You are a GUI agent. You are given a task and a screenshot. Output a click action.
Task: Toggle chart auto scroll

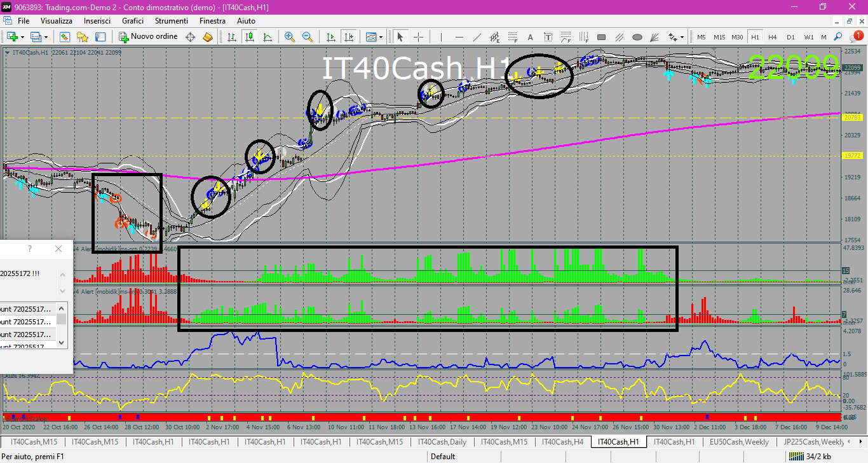pos(331,37)
